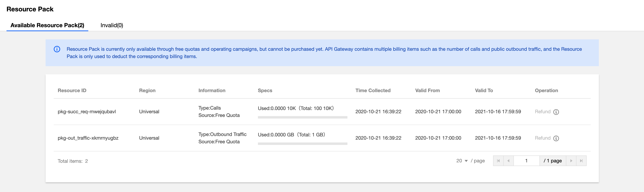
Task: Click resource ID pkg-succ_req-mwejqubavl
Action: [x=87, y=112]
